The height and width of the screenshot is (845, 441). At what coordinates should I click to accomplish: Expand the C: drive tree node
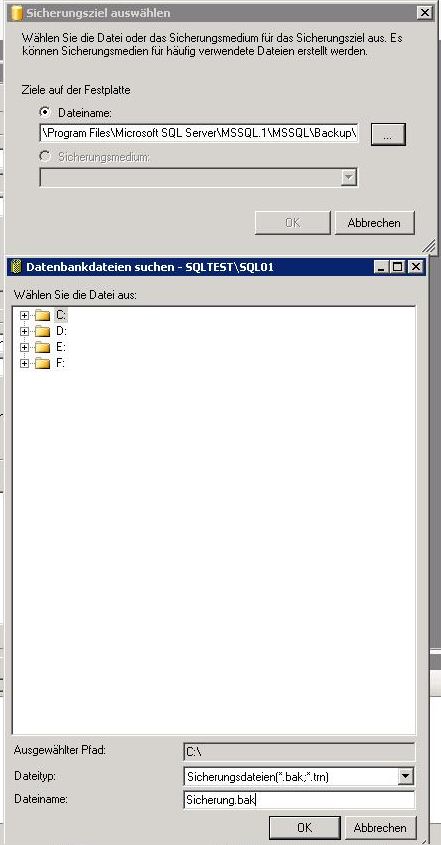24,315
